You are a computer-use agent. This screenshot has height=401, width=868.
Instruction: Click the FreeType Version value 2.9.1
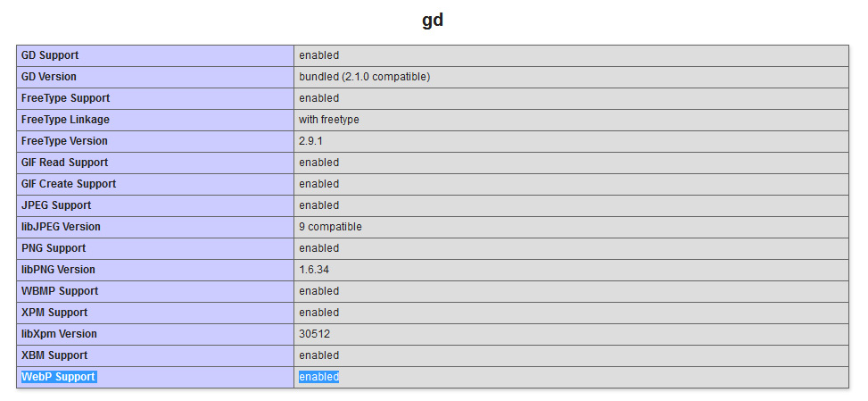pyautogui.click(x=312, y=141)
